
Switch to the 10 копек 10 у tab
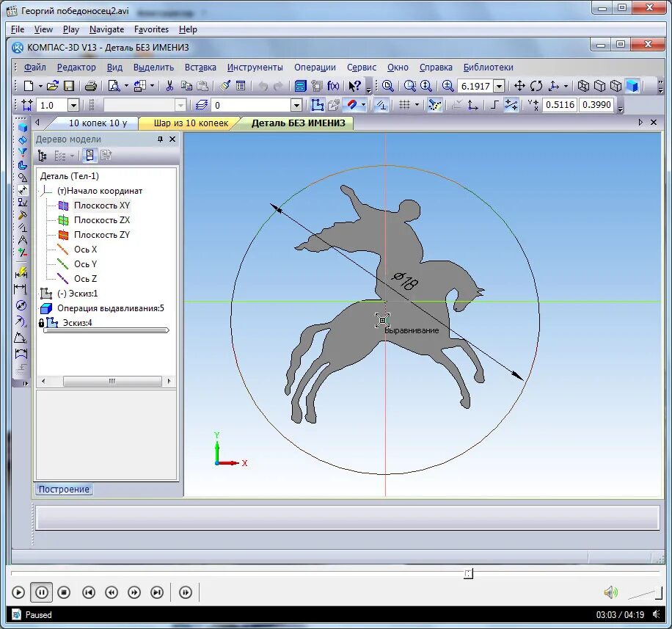[x=98, y=123]
